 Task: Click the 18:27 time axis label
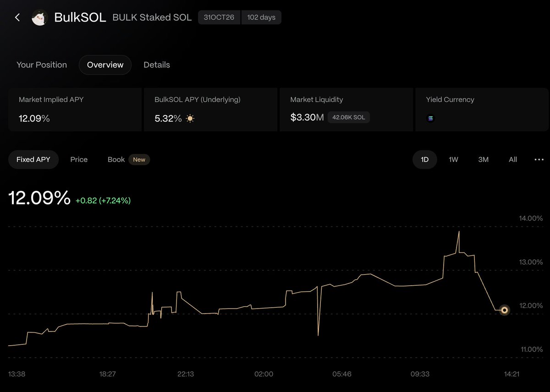107,374
